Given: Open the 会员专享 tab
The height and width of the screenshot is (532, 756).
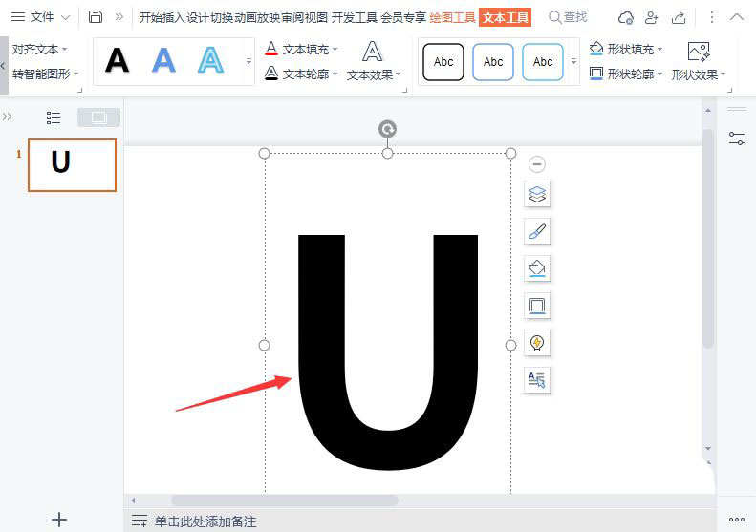Looking at the screenshot, I should pyautogui.click(x=403, y=18).
